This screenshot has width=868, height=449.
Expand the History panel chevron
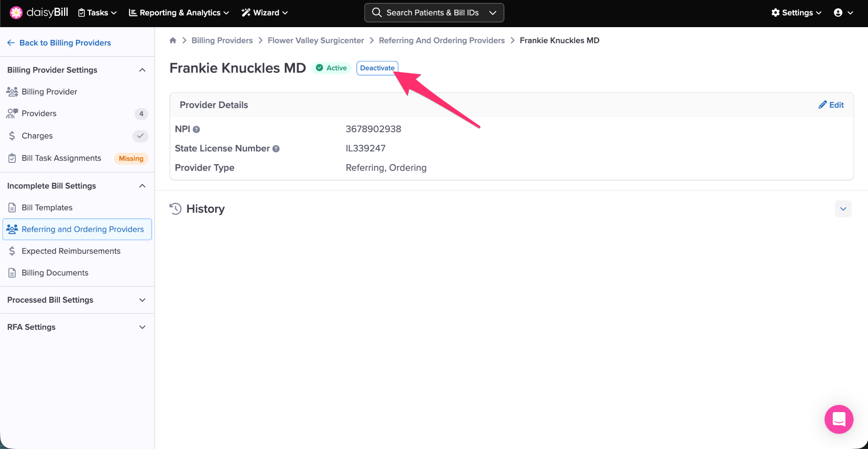(843, 209)
